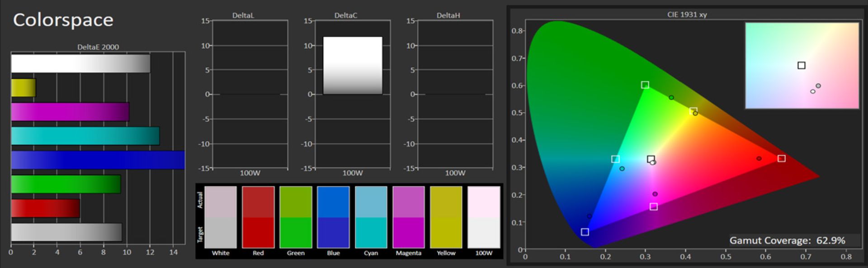Viewport: 868px width, 268px height.
Task: Click the magenta bar in DeltaE chart
Action: (70, 112)
